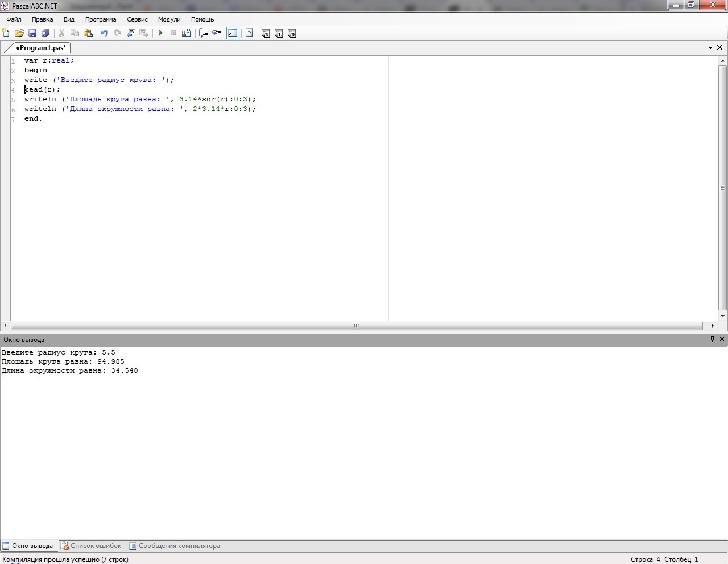Viewport: 728px width, 564px height.
Task: Click the New file toolbar icon
Action: point(6,34)
